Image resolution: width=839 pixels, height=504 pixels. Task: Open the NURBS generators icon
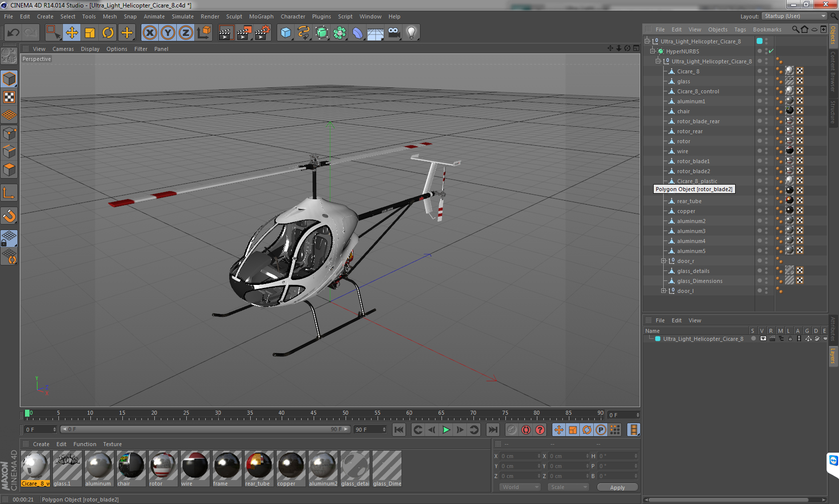coord(322,33)
